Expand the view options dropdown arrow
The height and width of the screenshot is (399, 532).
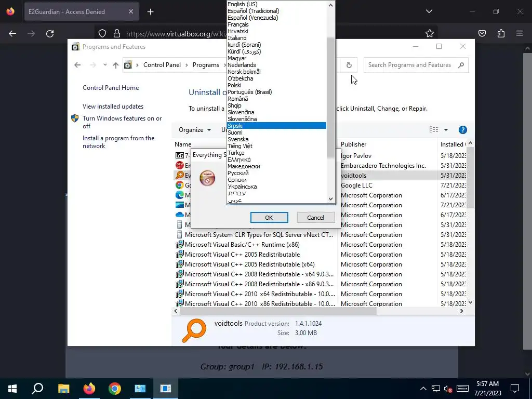coord(446,129)
